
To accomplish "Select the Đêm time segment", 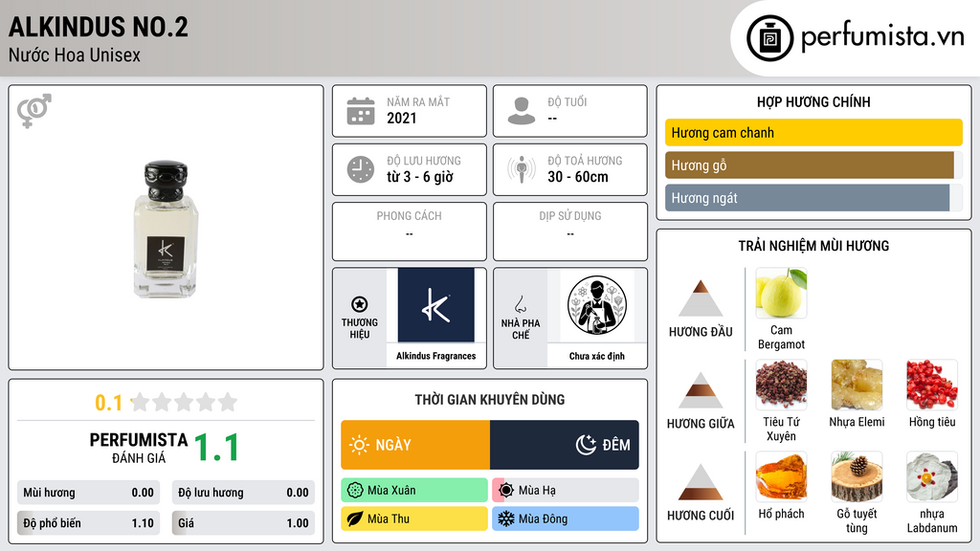I will point(565,445).
